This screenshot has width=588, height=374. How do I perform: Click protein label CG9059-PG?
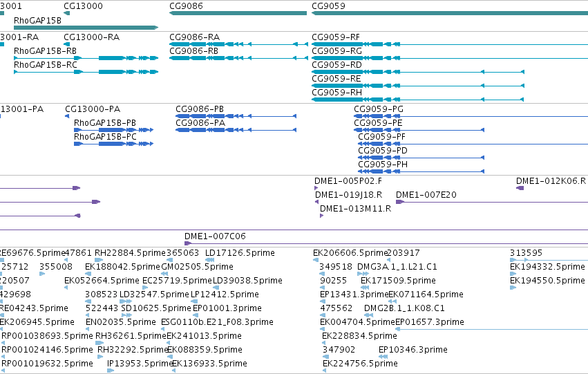point(379,109)
